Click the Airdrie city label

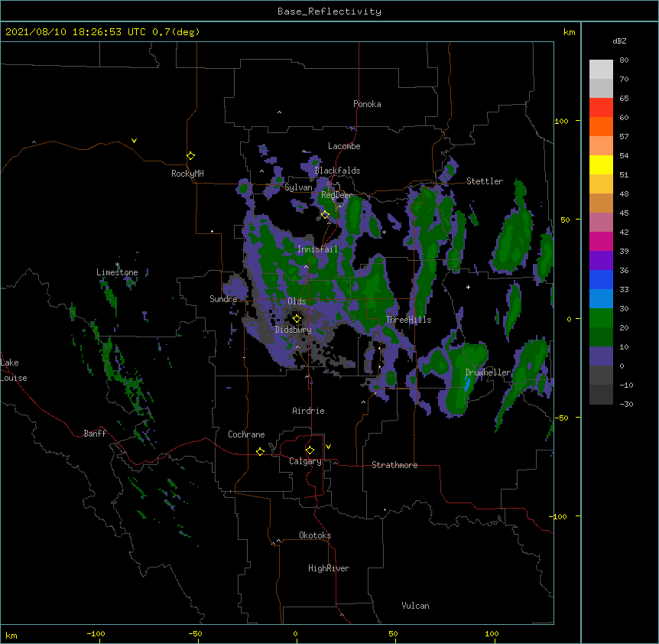click(x=309, y=411)
